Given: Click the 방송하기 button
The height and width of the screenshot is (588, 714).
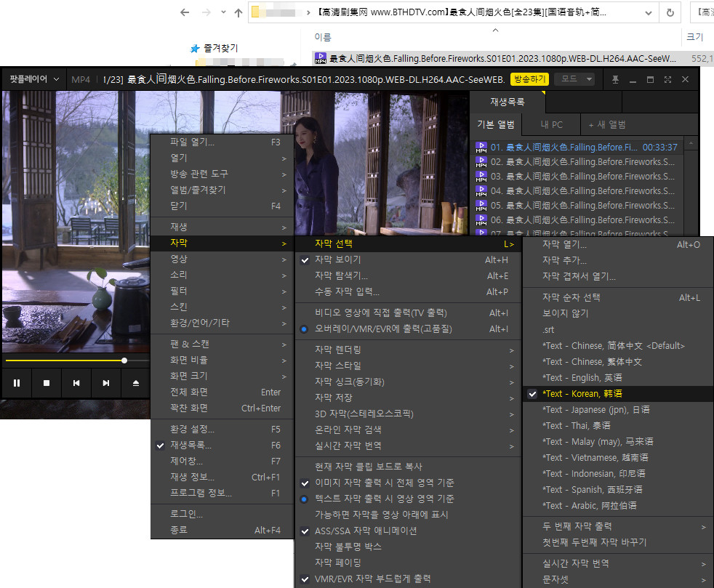Looking at the screenshot, I should [529, 79].
